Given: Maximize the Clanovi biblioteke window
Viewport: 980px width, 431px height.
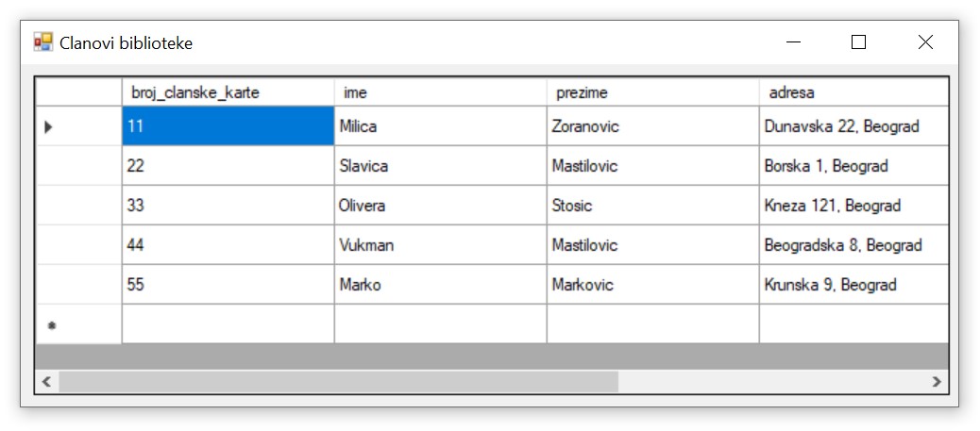Looking at the screenshot, I should click(858, 42).
